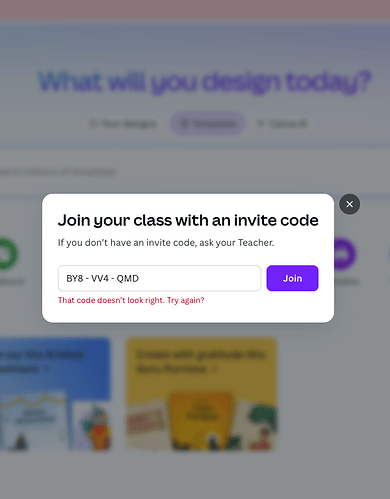Image resolution: width=390 pixels, height=499 pixels.
Task: Click the purple Join button
Action: (x=292, y=278)
